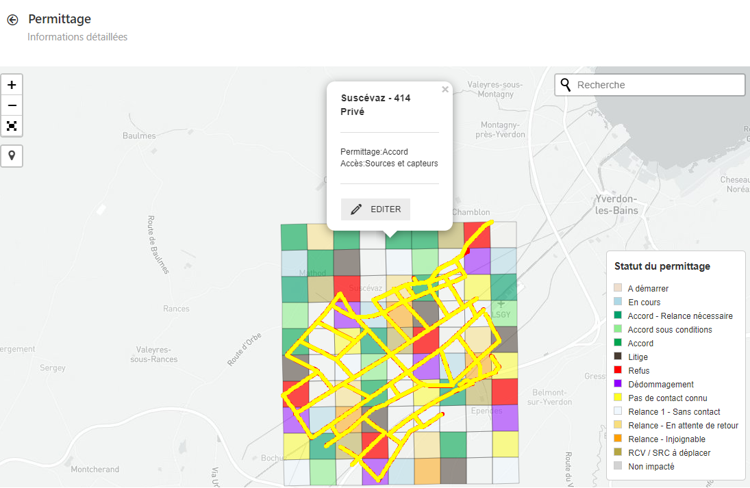This screenshot has height=488, width=750.
Task: Zoom in using the plus button
Action: pyautogui.click(x=12, y=85)
